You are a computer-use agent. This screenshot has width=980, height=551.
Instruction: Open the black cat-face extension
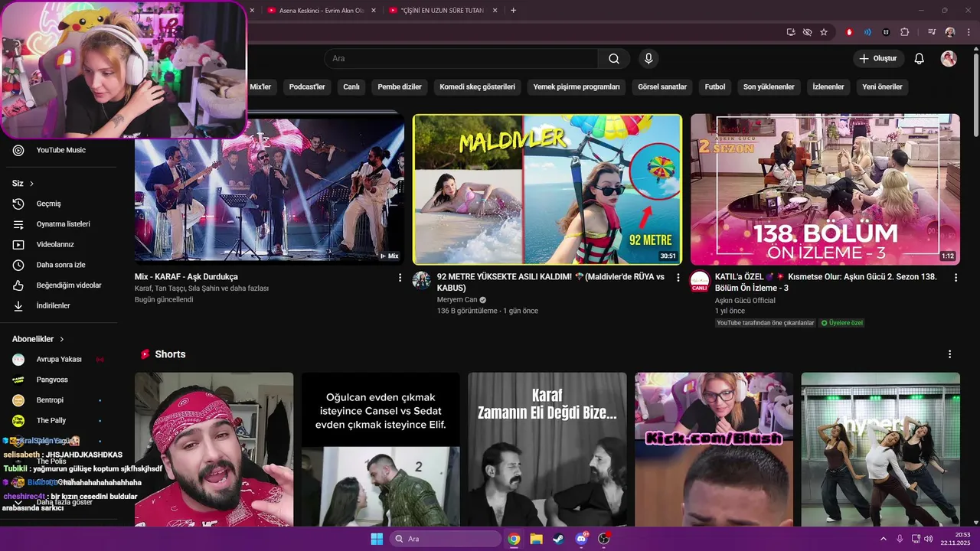886,32
